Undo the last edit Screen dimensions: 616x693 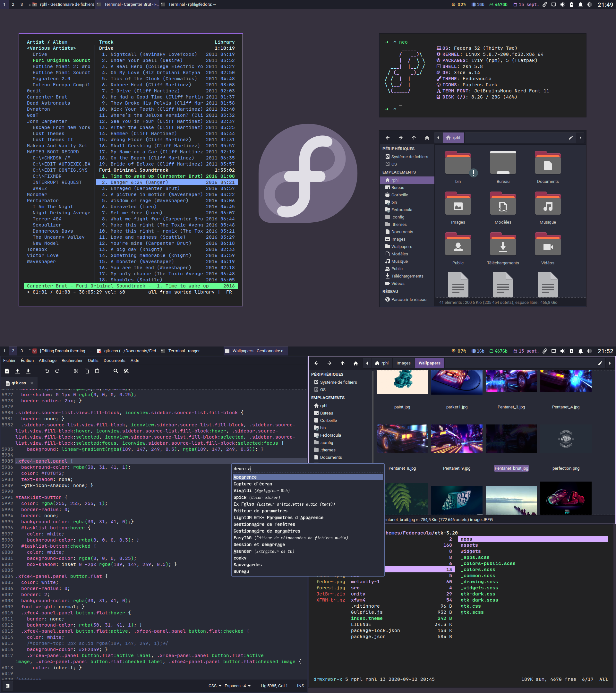(x=47, y=371)
